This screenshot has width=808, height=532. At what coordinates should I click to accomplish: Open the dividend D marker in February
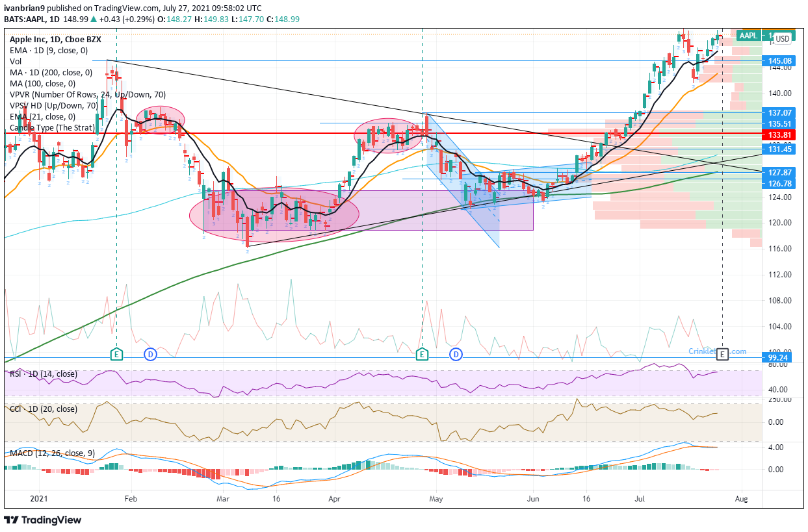pos(150,354)
